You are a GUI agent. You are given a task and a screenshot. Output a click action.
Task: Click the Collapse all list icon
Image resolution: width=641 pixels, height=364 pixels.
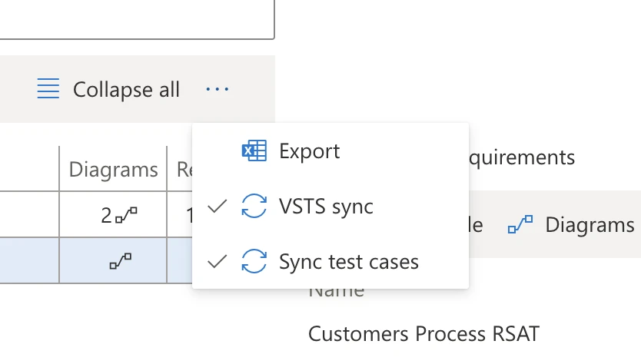click(48, 89)
